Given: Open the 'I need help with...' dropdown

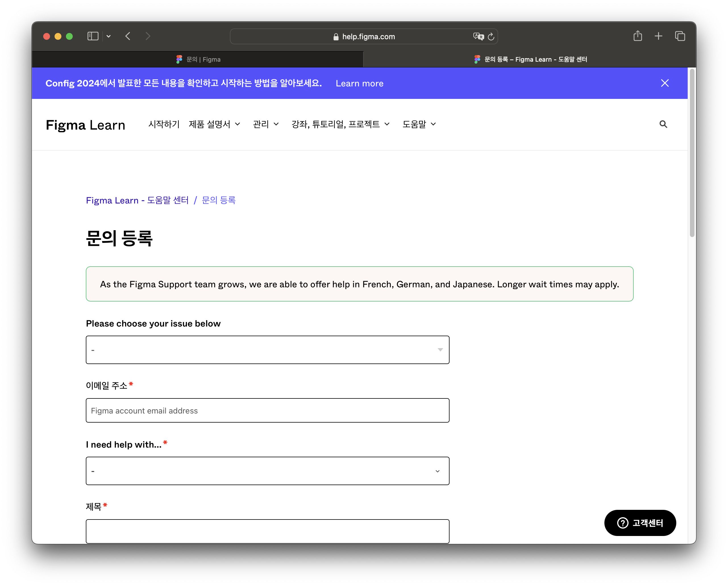Looking at the screenshot, I should pyautogui.click(x=267, y=471).
